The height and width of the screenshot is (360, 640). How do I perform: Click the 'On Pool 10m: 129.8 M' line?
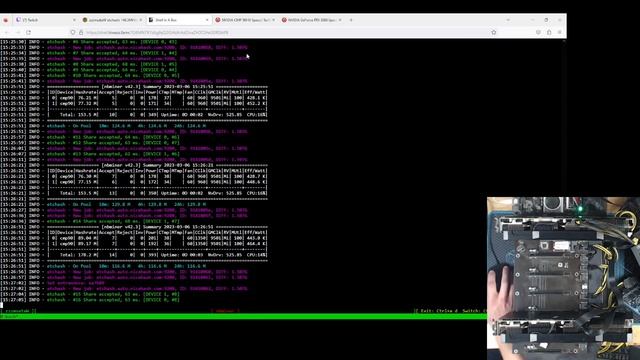[127, 204]
